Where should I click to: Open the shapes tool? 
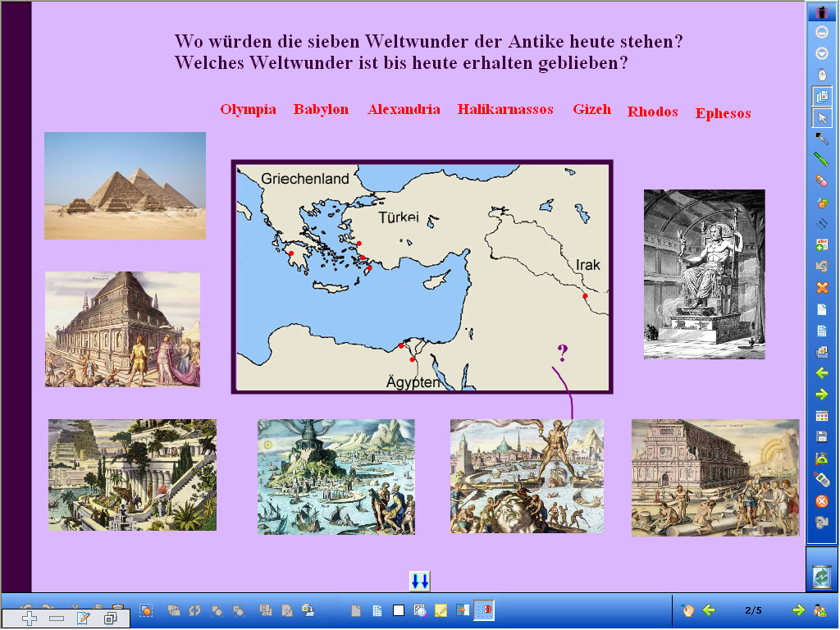tap(822, 203)
